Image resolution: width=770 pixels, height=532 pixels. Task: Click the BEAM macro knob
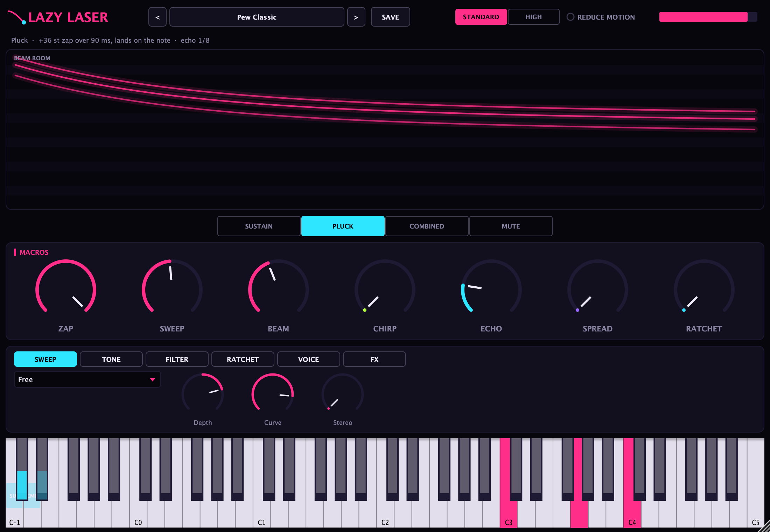[x=278, y=289]
